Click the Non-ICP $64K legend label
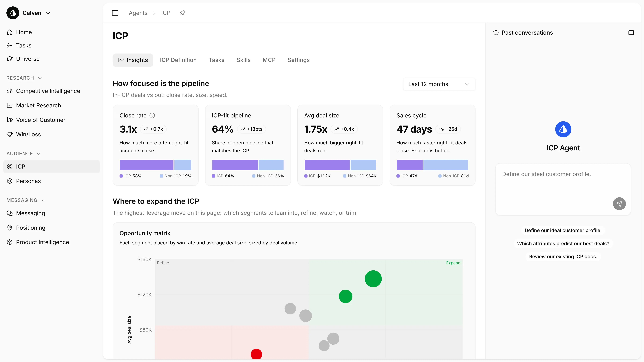 point(360,176)
